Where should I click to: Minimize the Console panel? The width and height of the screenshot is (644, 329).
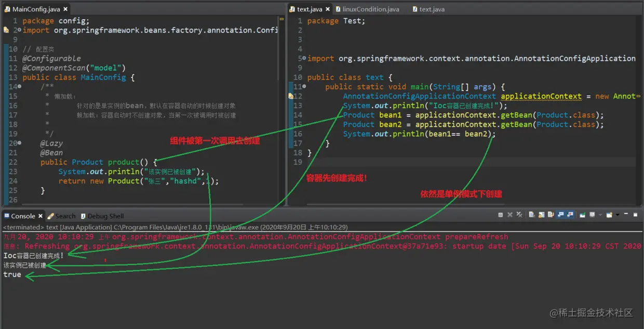[626, 214]
